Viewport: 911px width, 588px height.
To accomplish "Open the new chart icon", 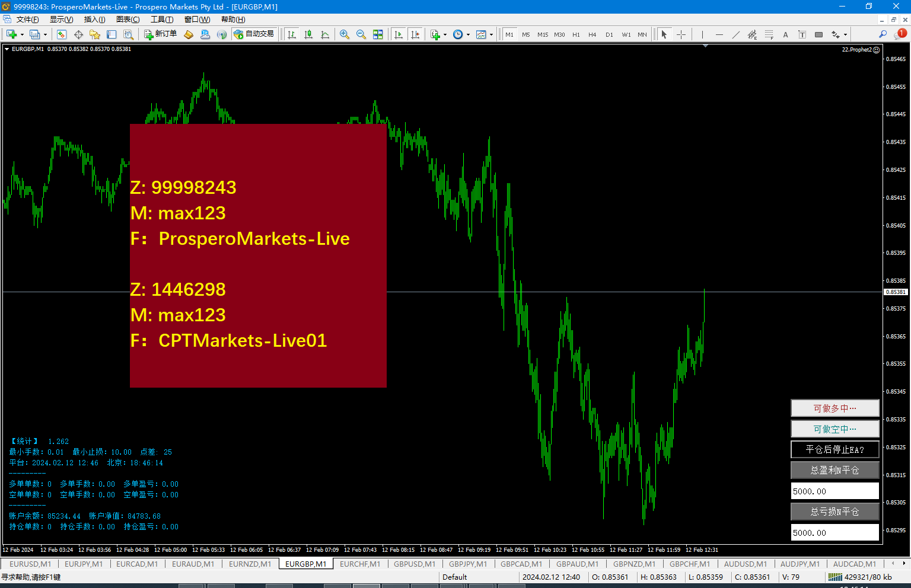I will tap(11, 34).
